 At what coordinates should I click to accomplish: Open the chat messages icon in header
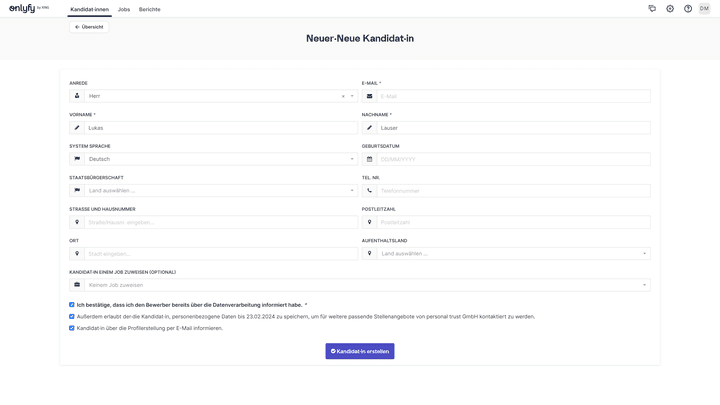(x=652, y=8)
